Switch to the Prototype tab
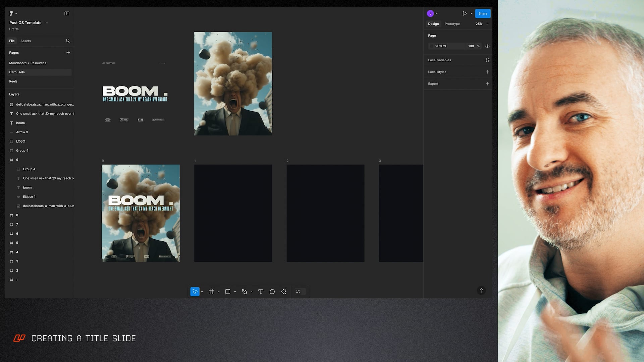The image size is (644, 362). [452, 24]
